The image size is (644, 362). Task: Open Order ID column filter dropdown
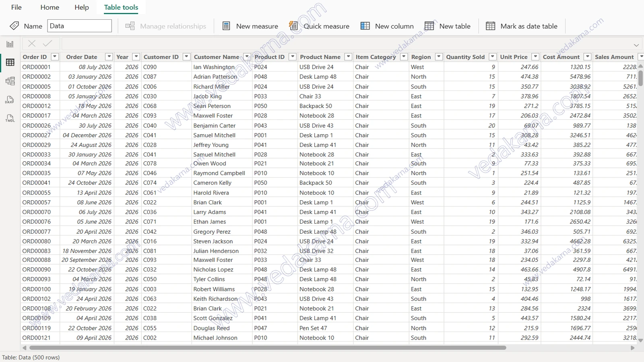point(55,57)
